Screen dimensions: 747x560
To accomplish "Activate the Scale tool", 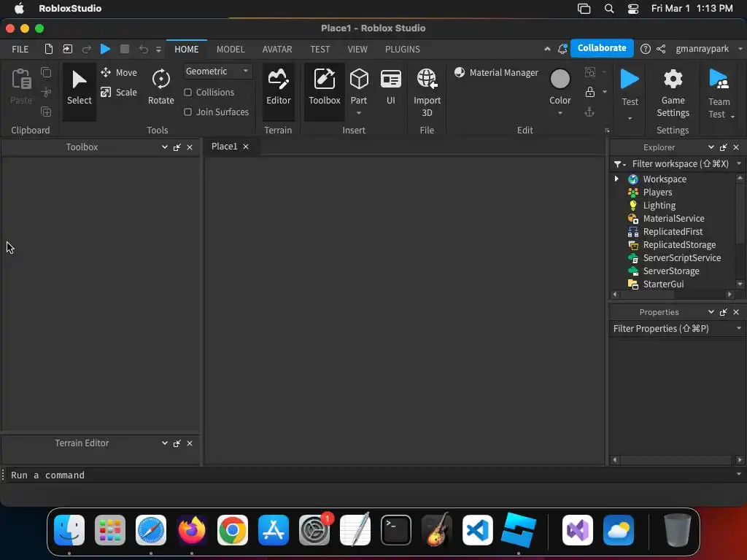I will pos(119,92).
